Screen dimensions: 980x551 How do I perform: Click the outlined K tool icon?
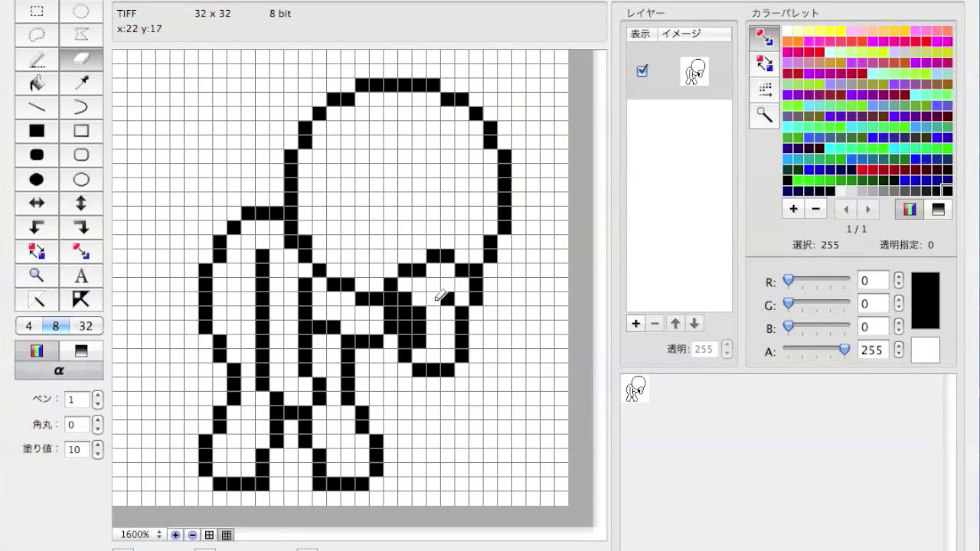point(37,299)
